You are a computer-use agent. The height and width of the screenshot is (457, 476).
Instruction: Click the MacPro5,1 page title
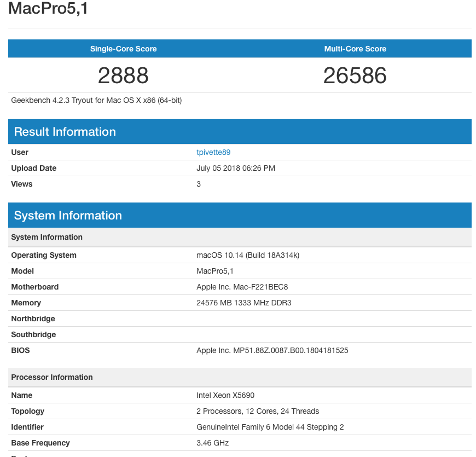point(48,8)
